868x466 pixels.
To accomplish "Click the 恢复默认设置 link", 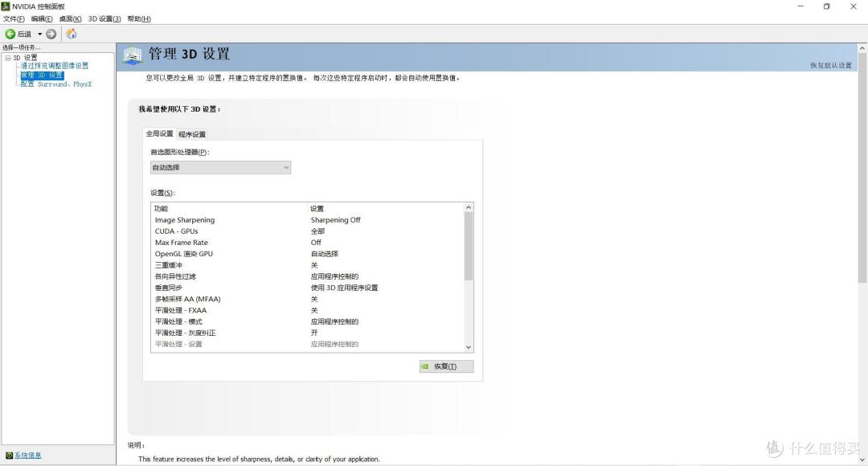I will pyautogui.click(x=831, y=65).
